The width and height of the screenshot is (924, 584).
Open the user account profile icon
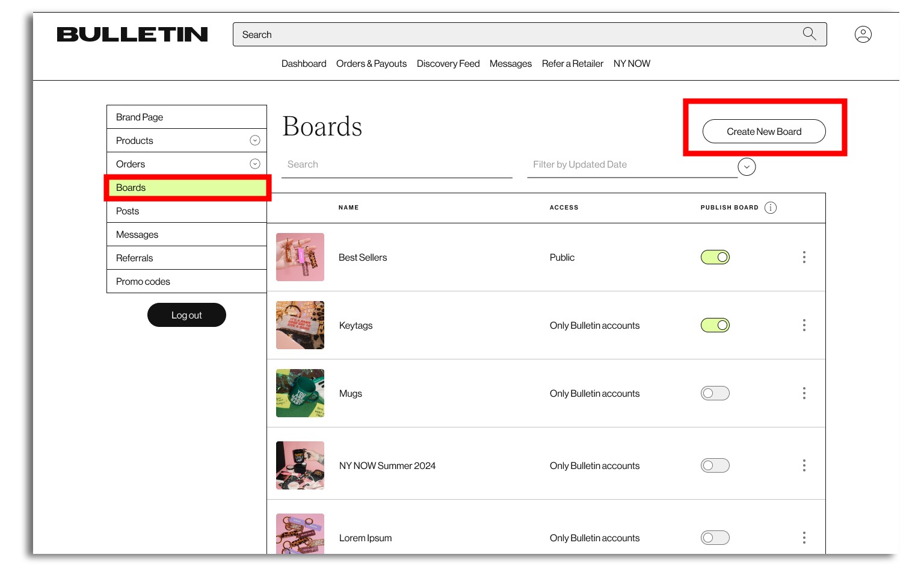pyautogui.click(x=863, y=34)
